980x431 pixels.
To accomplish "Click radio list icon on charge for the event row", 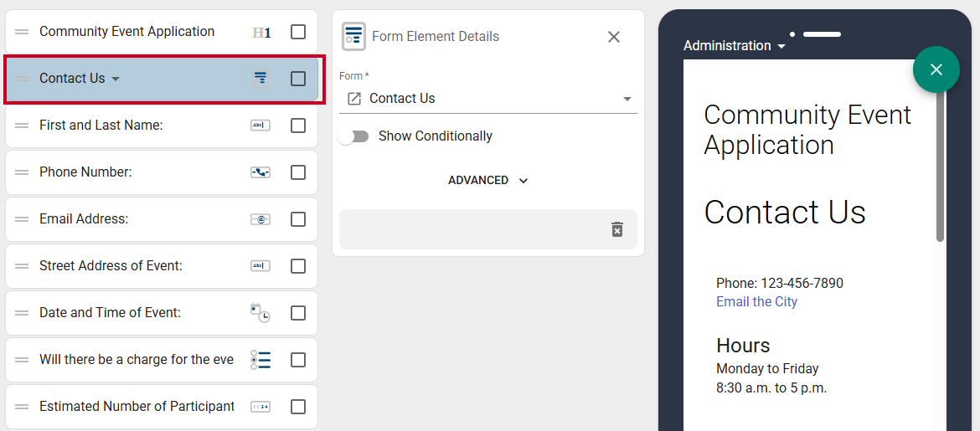I will point(260,360).
